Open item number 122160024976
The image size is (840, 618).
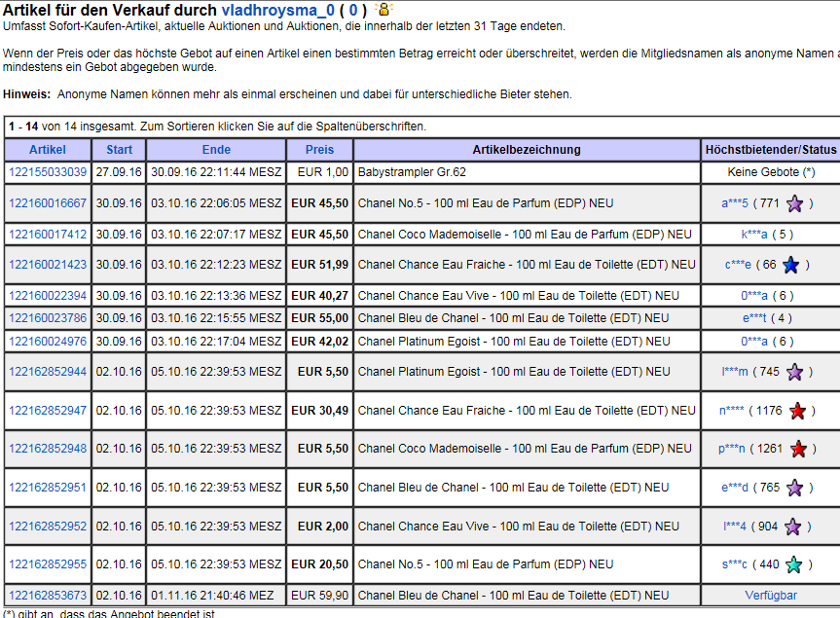(x=48, y=342)
